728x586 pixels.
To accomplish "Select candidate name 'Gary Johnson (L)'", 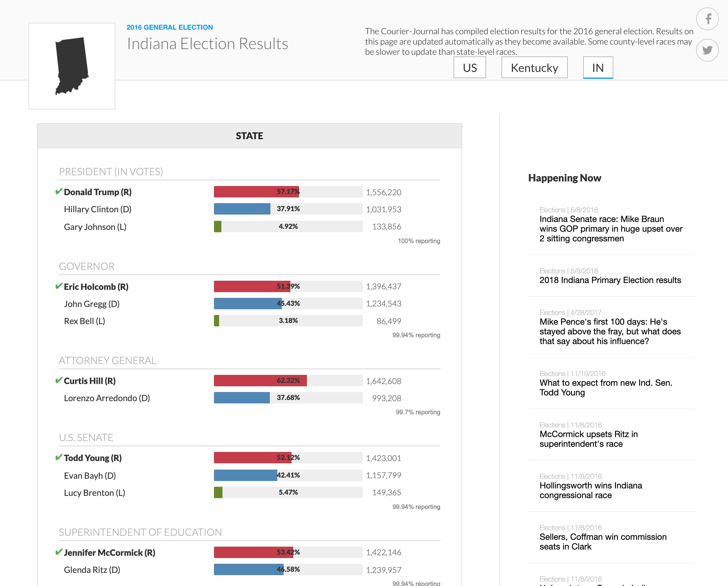I will click(x=95, y=227).
